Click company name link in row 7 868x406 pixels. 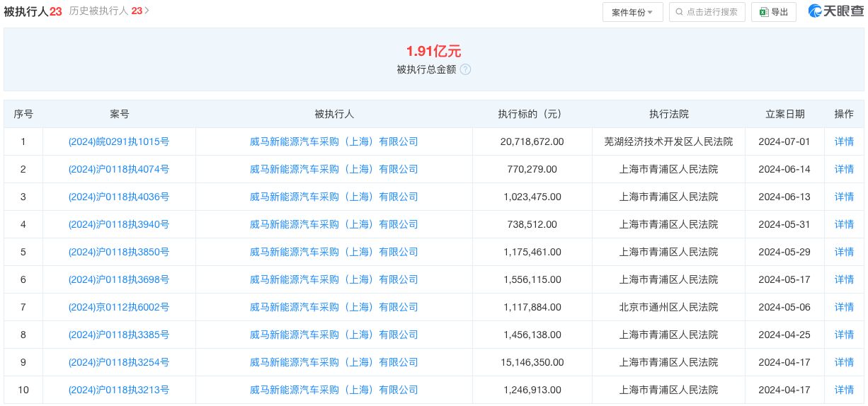tap(334, 307)
